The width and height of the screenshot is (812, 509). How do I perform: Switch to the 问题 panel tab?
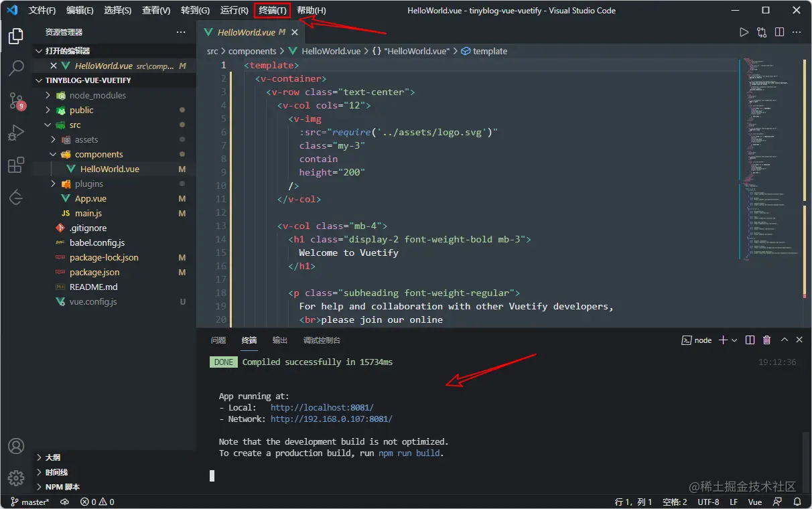point(218,340)
